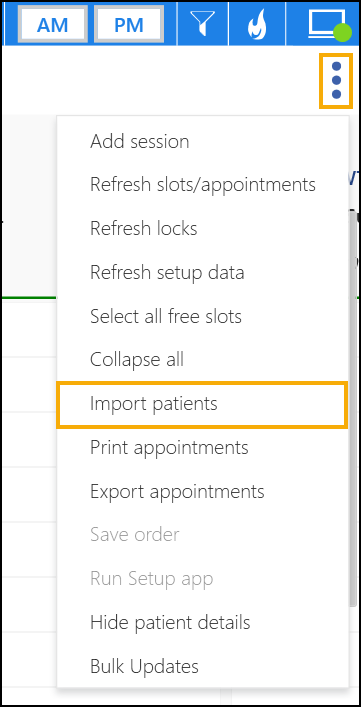Viewport: 361px width, 707px height.
Task: Click the monitor icon with green dot
Action: point(328,23)
